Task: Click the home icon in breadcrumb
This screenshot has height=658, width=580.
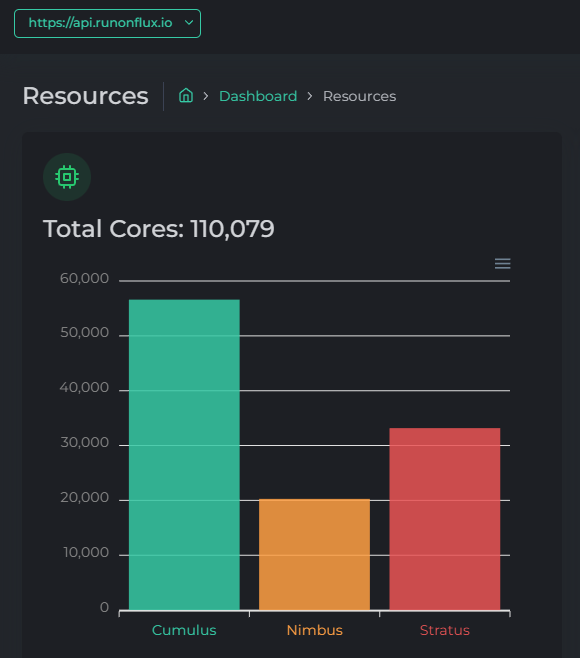Action: 186,96
